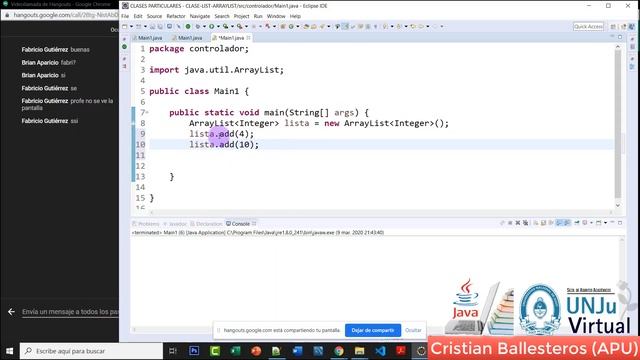Open the Navigate menu
Image resolution: width=640 pixels, height=360 pixels.
pyautogui.click(x=200, y=16)
